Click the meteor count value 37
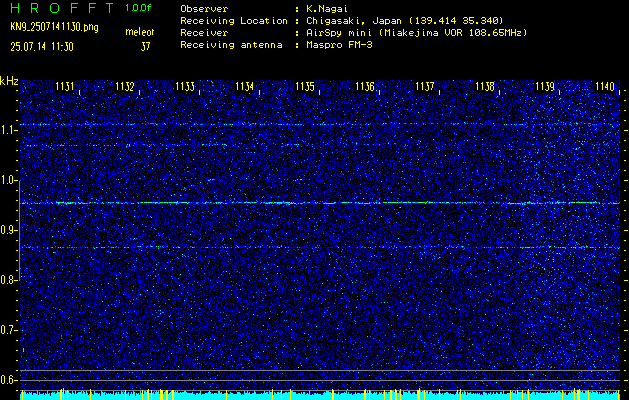 145,47
